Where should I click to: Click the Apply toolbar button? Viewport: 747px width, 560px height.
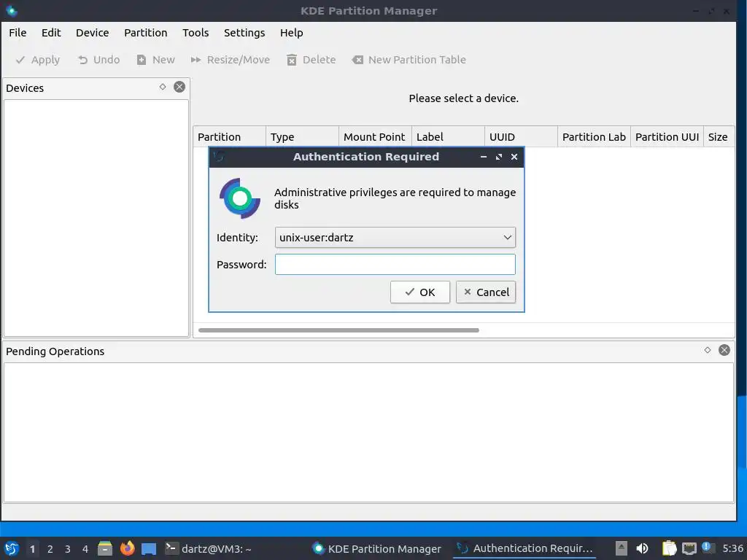tap(38, 60)
